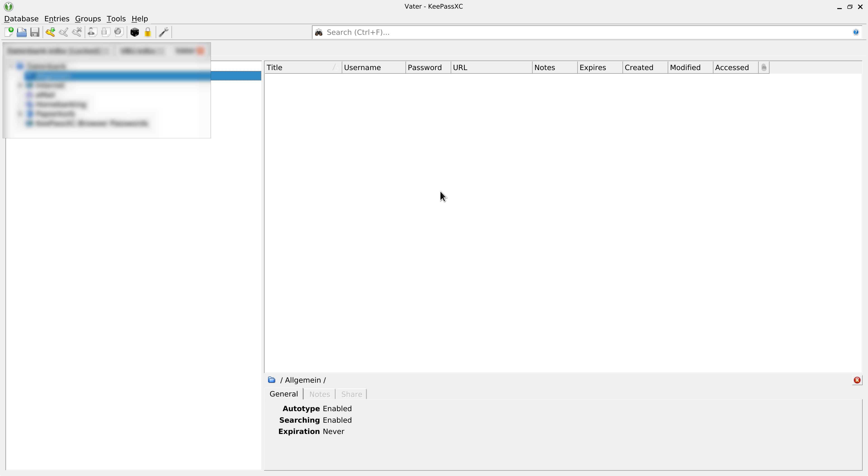Image resolution: width=868 pixels, height=476 pixels.
Task: Open the Database menu
Action: point(21,19)
